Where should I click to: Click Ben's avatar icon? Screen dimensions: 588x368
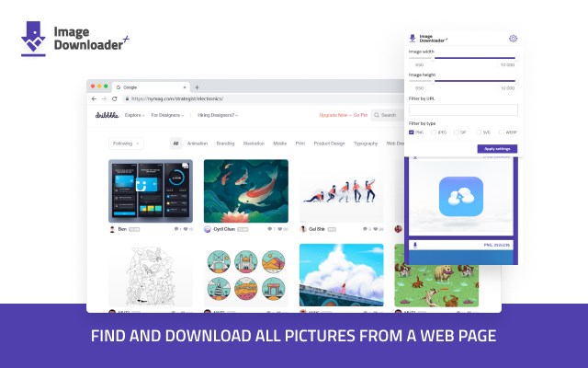[112, 229]
